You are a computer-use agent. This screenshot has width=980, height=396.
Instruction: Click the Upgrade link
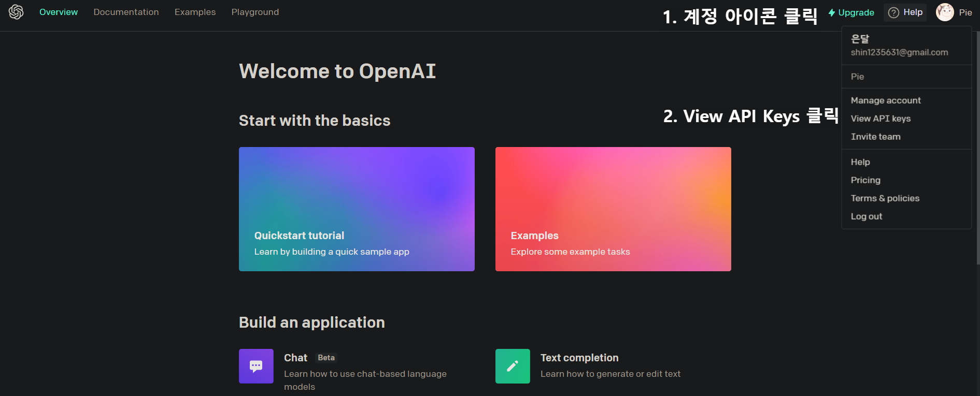pos(851,12)
